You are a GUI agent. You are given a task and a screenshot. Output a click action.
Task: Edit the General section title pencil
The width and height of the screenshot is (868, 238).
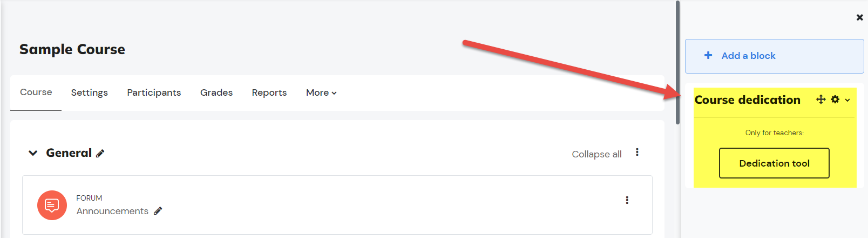click(100, 154)
